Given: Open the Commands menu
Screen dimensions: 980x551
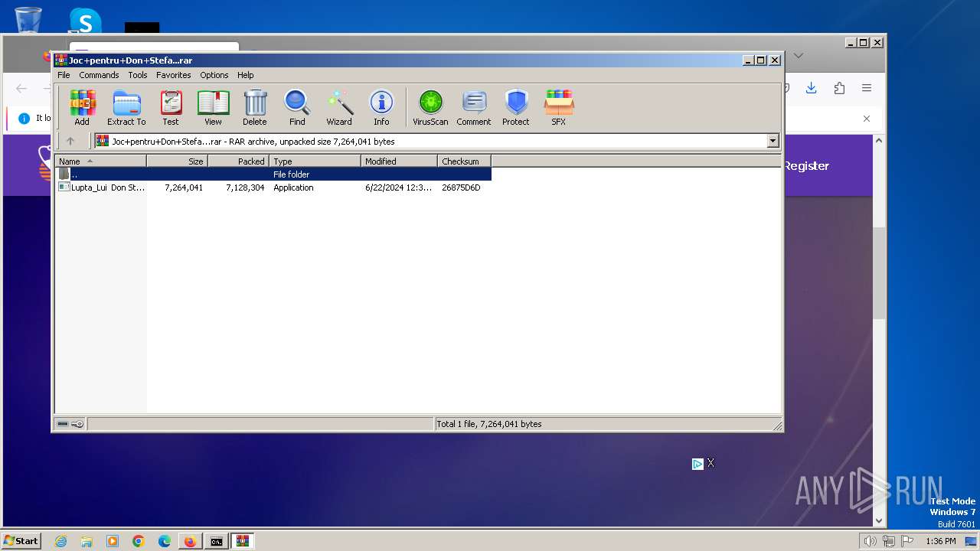Looking at the screenshot, I should click(99, 75).
